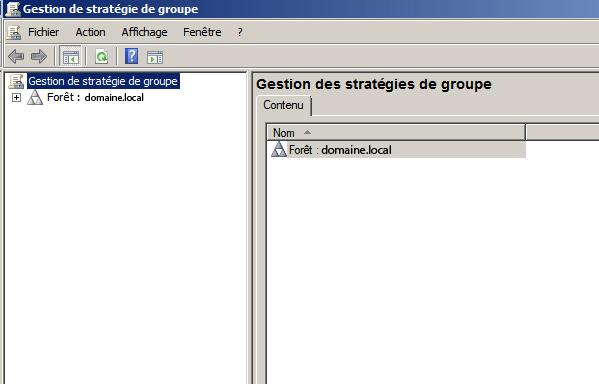Refresh the view with the green arrow icon
This screenshot has height=384, width=599.
click(x=102, y=57)
